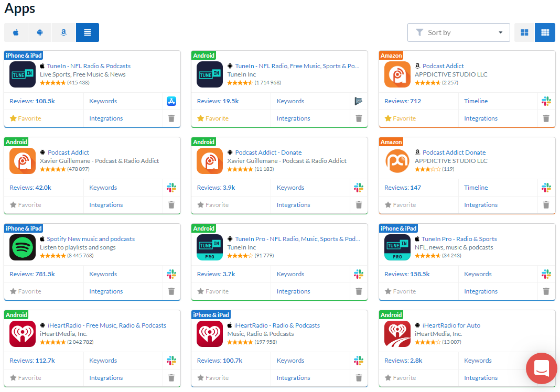This screenshot has height=392, width=560.
Task: Delete Amazon Podcast Addict Donate card
Action: 546,204
